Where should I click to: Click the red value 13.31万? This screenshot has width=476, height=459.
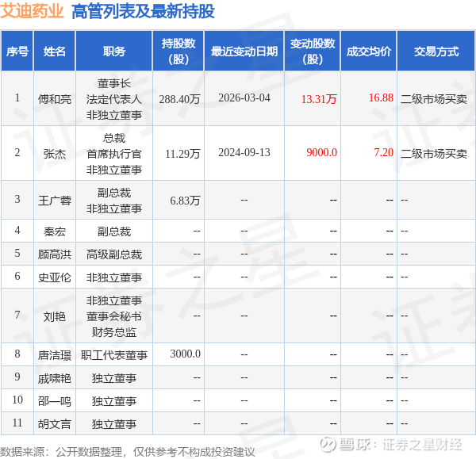[319, 99]
